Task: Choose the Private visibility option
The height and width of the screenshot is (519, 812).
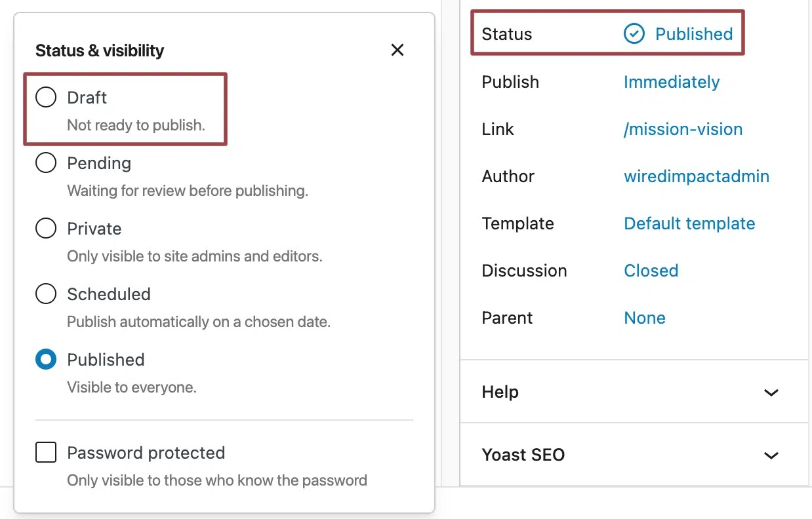Action: pos(46,228)
